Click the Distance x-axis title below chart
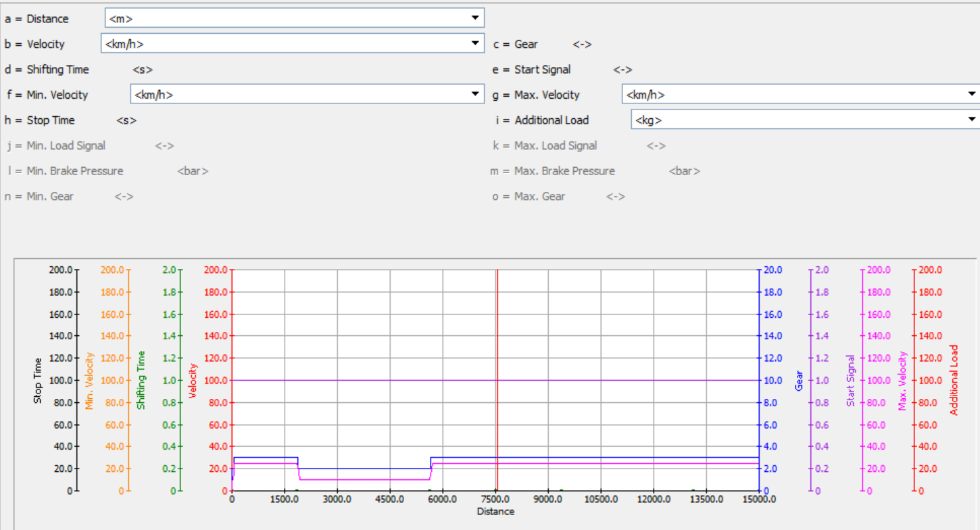Image resolution: width=980 pixels, height=530 pixels. click(x=495, y=512)
